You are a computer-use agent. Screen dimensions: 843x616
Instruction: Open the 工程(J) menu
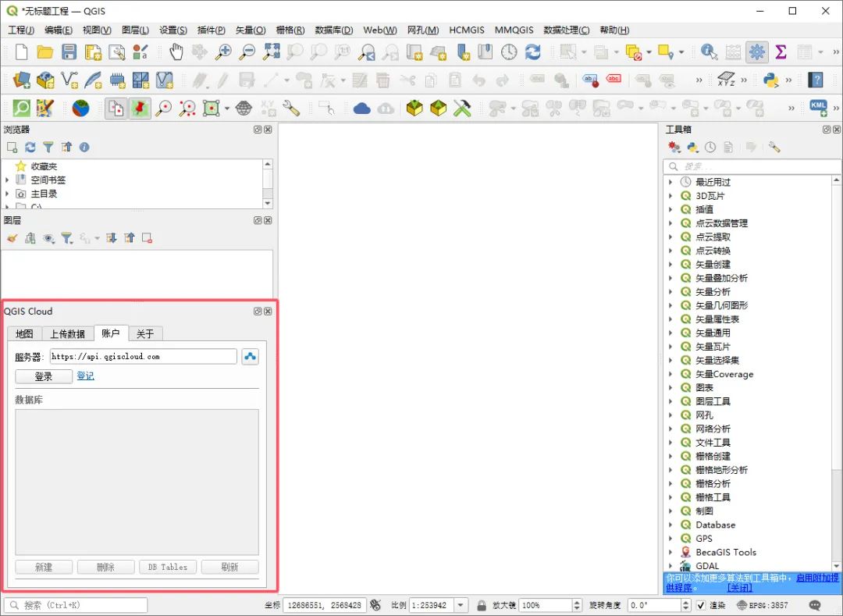(x=21, y=30)
